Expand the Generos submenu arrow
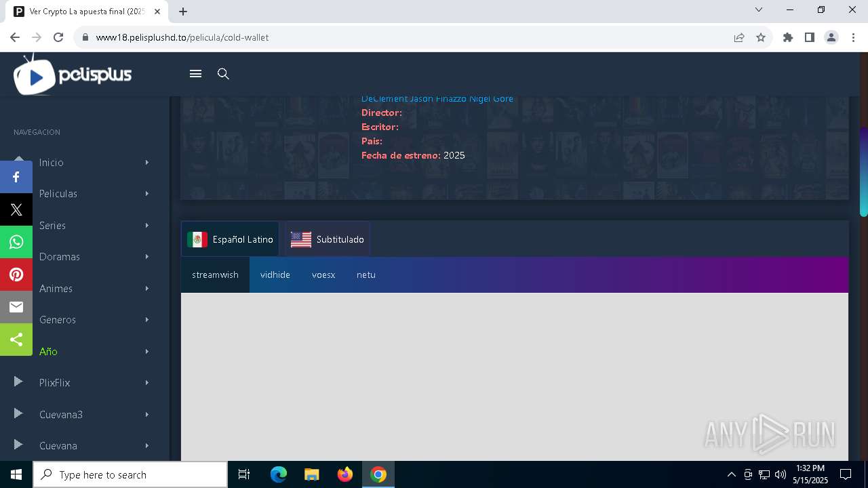 pyautogui.click(x=146, y=320)
